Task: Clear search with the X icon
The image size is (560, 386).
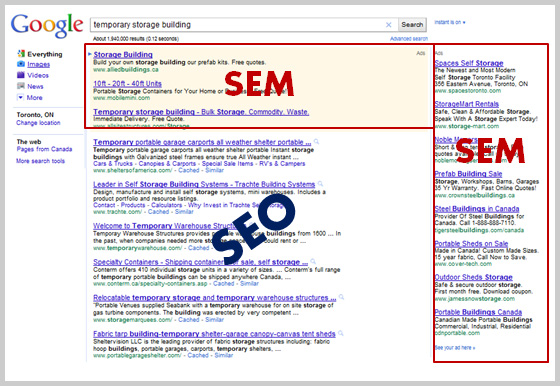Action: click(389, 25)
